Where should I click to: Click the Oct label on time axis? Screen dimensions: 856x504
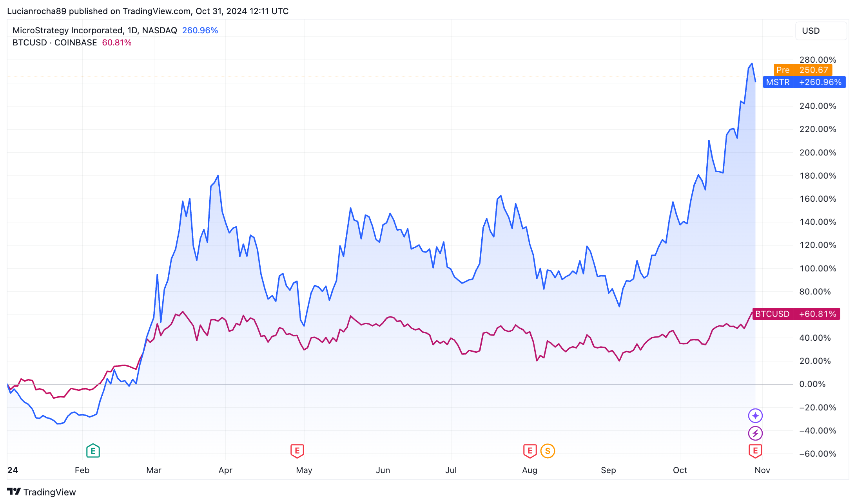coord(680,470)
